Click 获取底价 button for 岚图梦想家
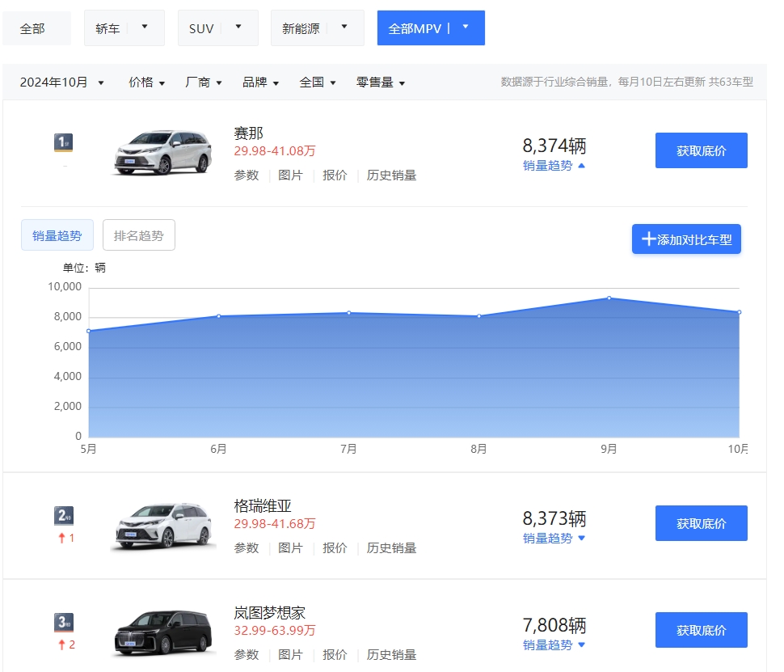The width and height of the screenshot is (784, 672). coord(701,630)
